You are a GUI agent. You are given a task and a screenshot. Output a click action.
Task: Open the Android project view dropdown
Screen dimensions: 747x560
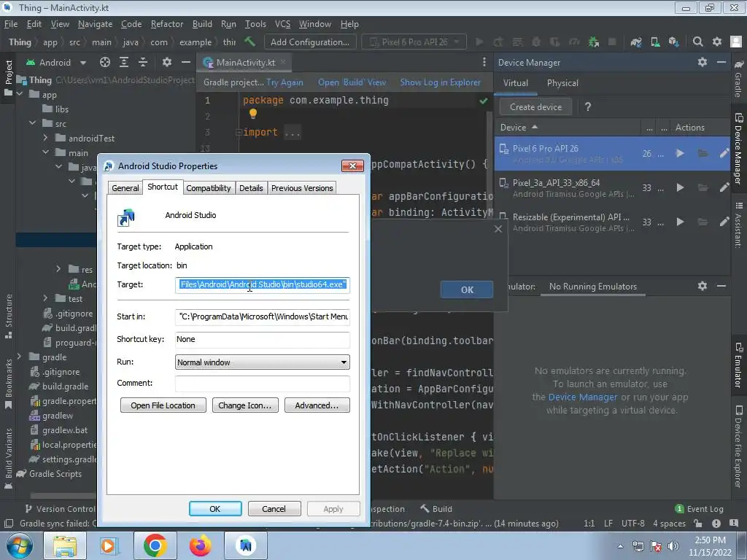tap(56, 63)
